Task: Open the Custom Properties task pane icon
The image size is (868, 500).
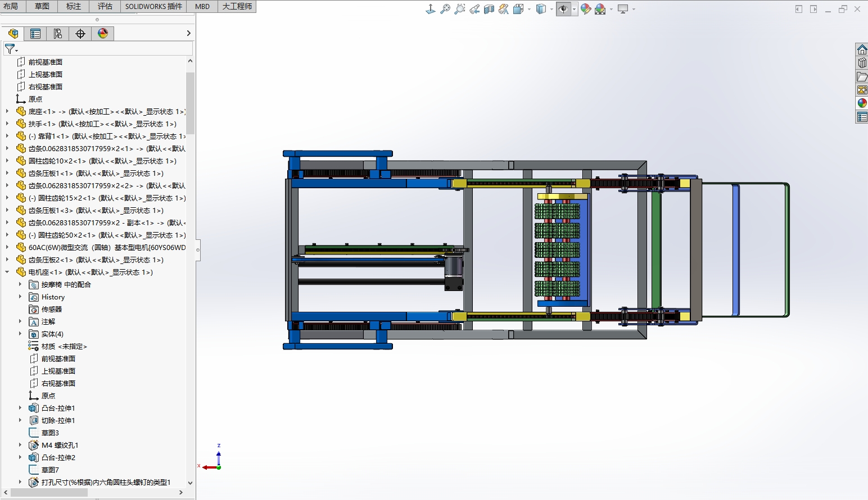Action: pyautogui.click(x=862, y=117)
